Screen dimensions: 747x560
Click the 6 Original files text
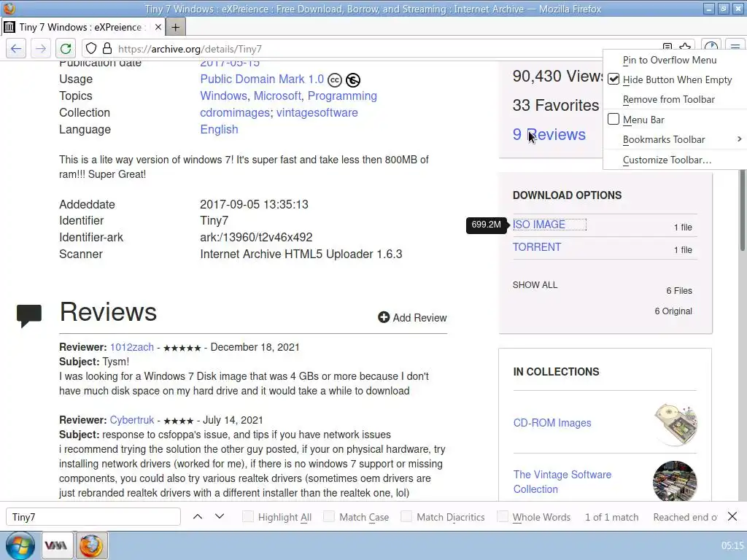[673, 311]
